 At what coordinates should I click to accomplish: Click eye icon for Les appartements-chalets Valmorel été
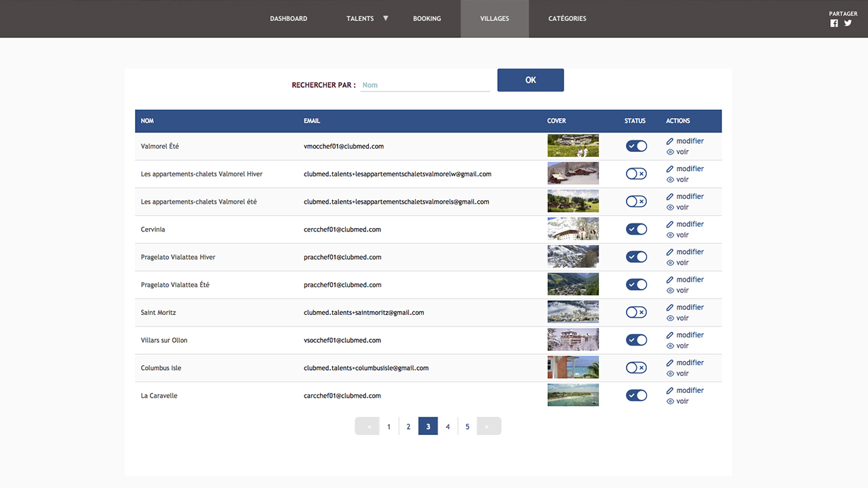[x=670, y=208]
